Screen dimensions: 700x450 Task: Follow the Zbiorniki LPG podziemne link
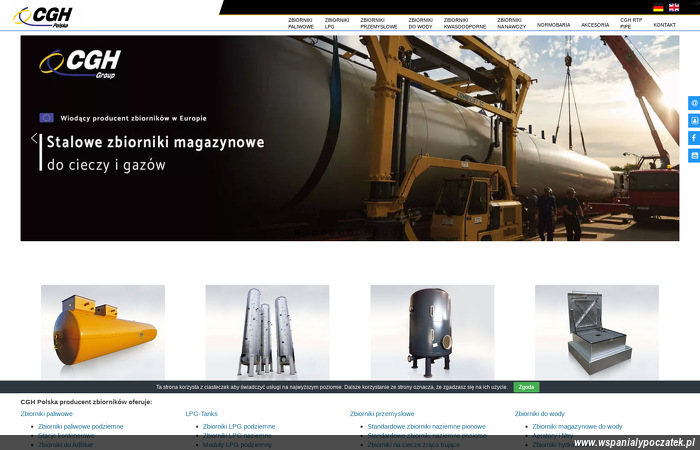[x=239, y=427]
